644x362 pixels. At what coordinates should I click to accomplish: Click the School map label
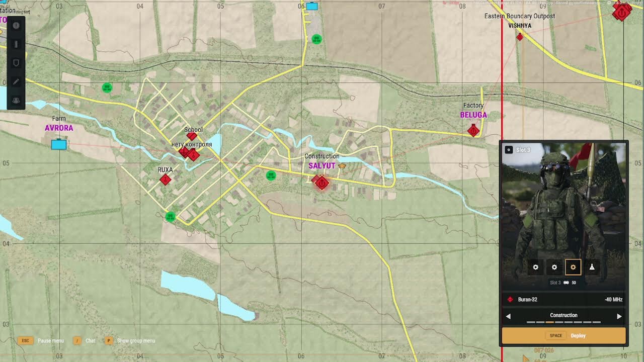[193, 130]
